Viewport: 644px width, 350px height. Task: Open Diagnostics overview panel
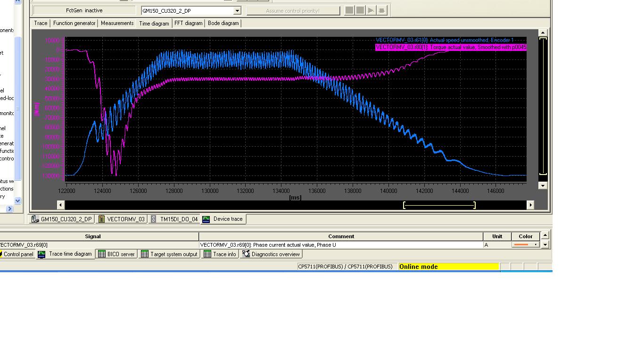coord(271,254)
